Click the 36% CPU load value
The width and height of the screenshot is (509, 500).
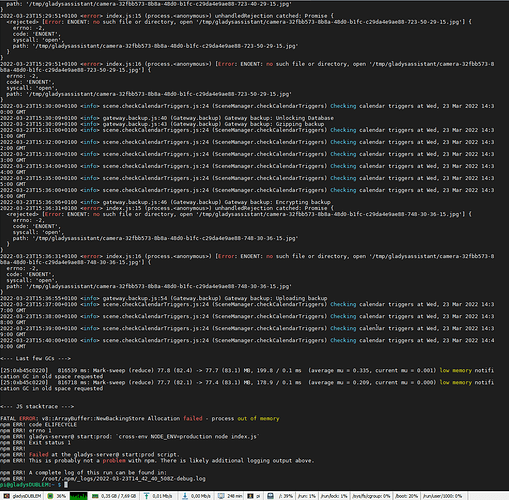(61, 496)
